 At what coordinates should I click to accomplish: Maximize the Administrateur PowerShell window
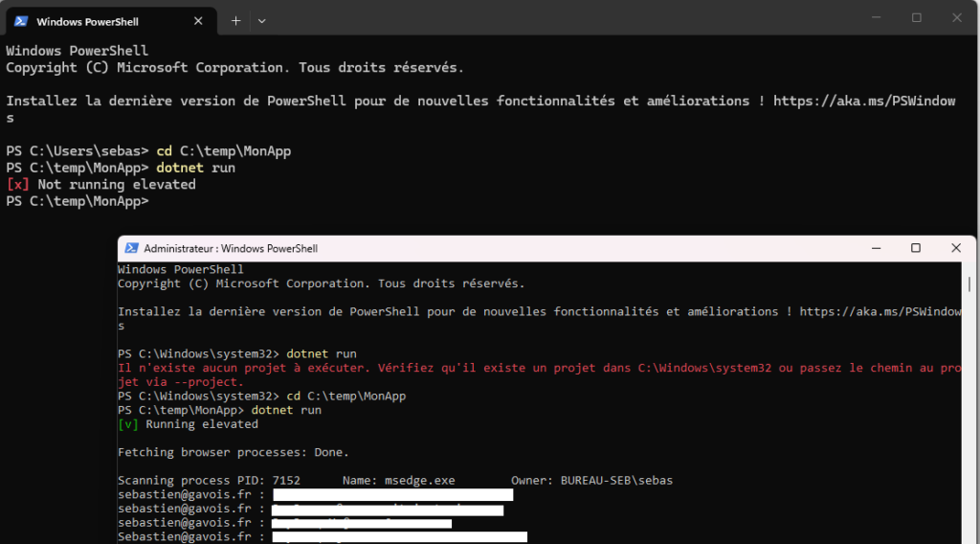tap(916, 248)
